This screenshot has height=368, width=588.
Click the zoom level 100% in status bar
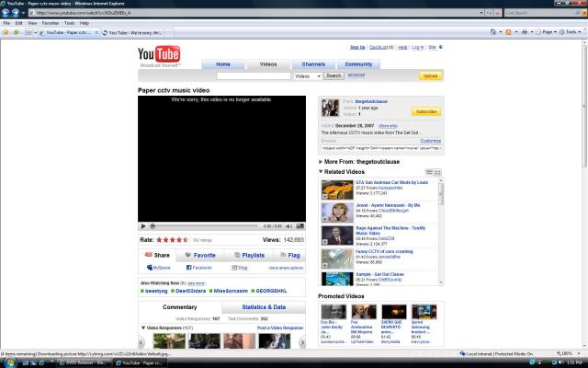pos(564,353)
